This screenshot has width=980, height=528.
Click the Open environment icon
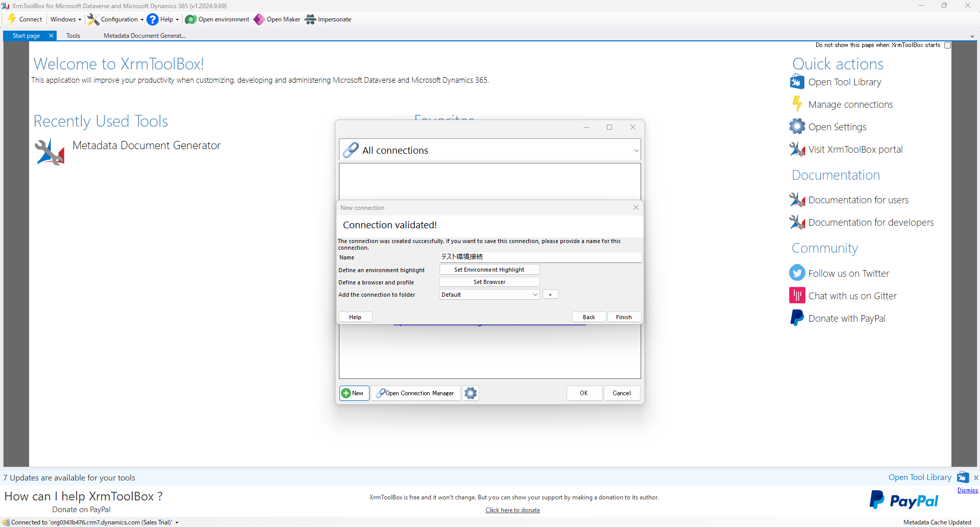(x=191, y=19)
